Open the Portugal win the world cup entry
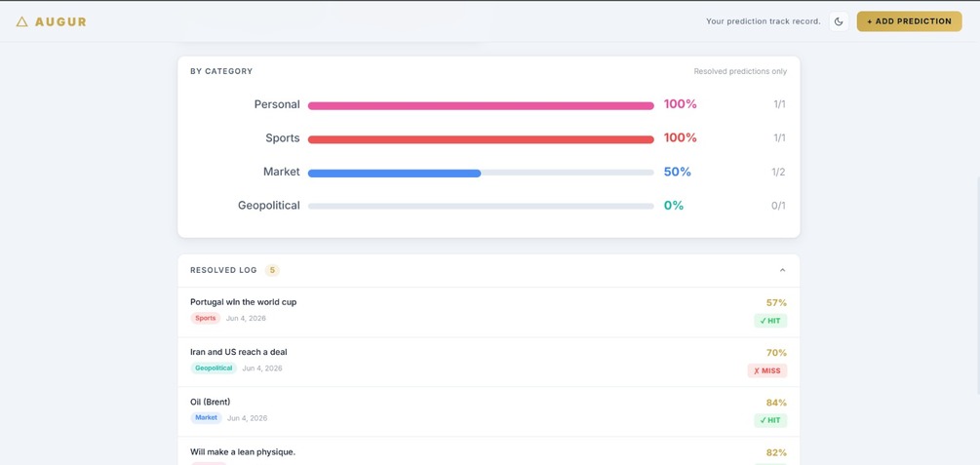 (489, 312)
